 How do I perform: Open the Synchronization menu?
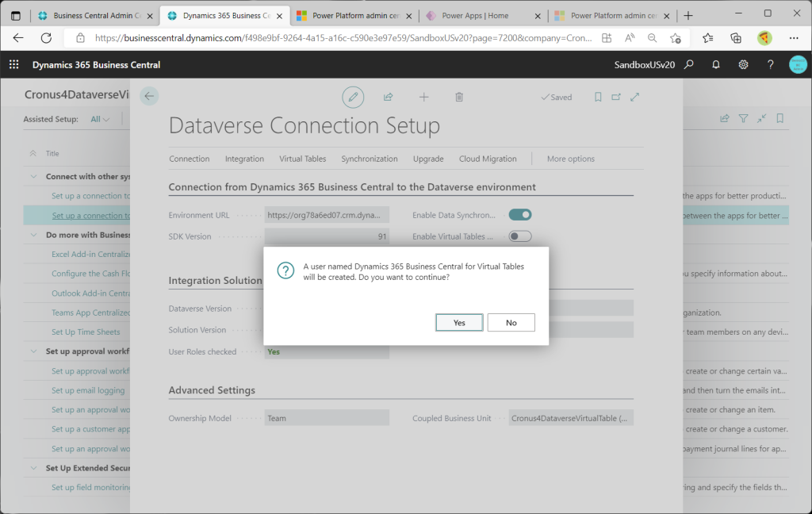click(370, 159)
